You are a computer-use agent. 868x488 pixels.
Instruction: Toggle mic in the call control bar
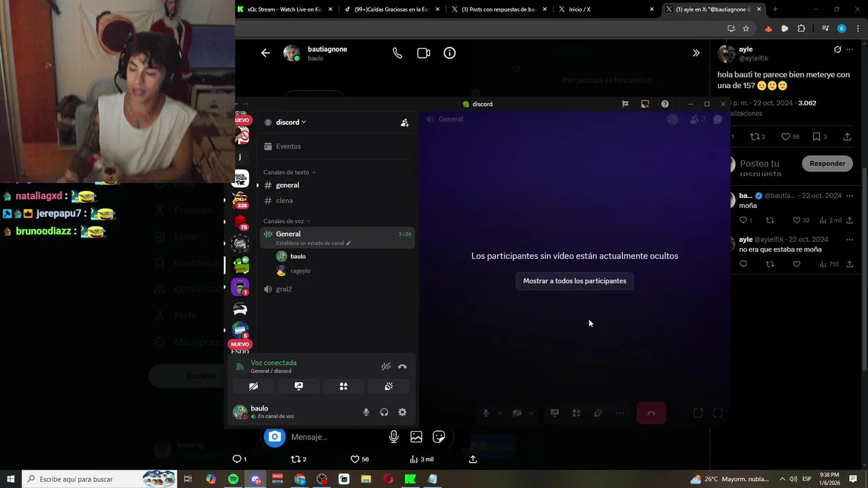(x=486, y=413)
